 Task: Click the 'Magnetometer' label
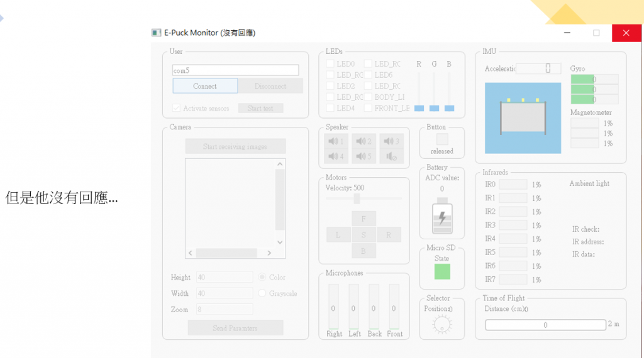(x=591, y=112)
